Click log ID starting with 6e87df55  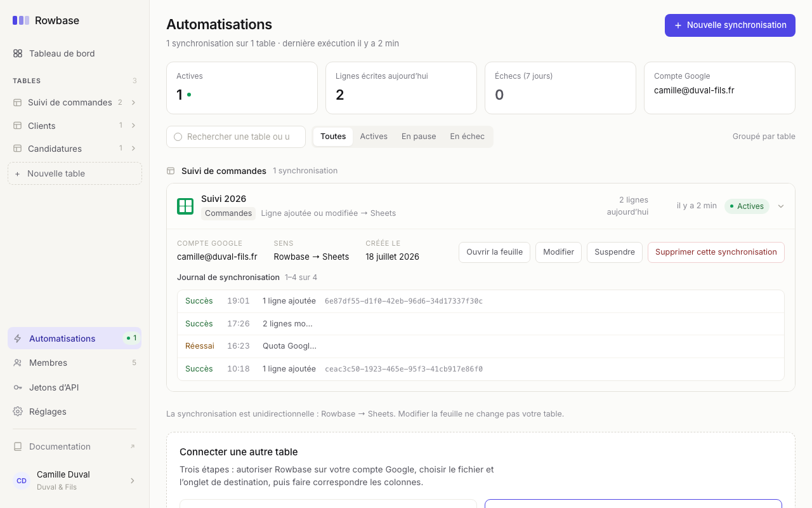coord(403,301)
